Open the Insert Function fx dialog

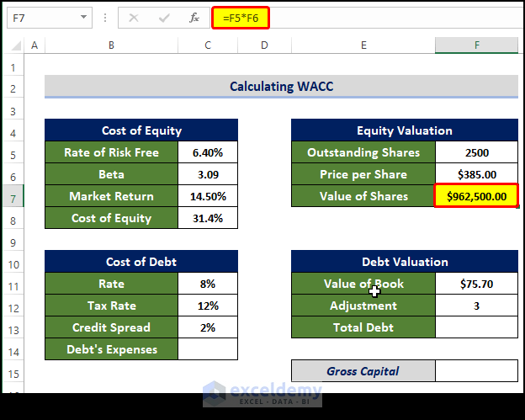point(194,18)
